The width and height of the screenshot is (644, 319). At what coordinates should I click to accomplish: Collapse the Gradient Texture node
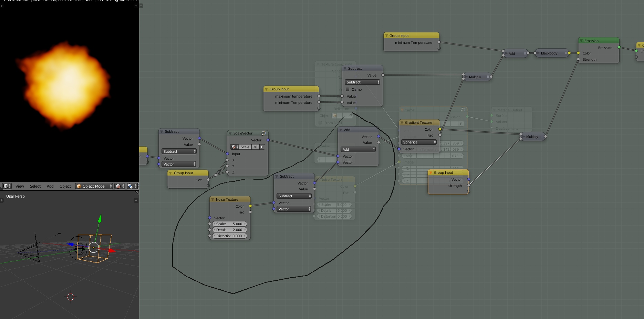point(402,122)
